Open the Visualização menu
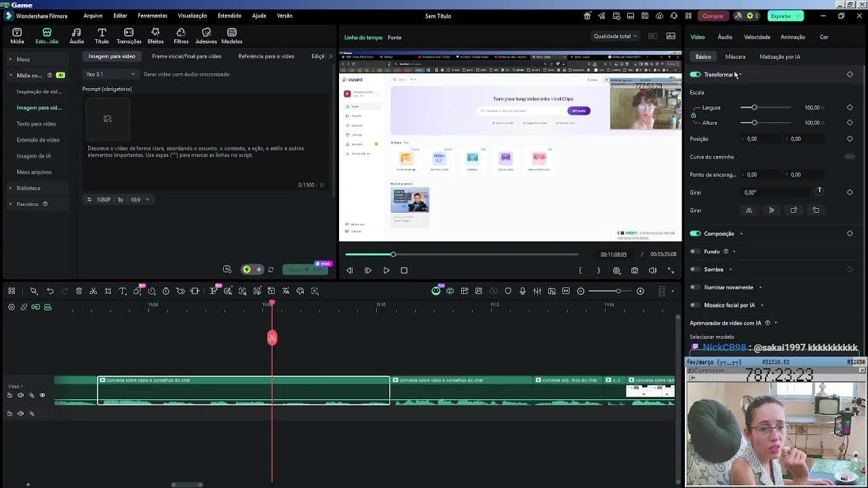 193,16
